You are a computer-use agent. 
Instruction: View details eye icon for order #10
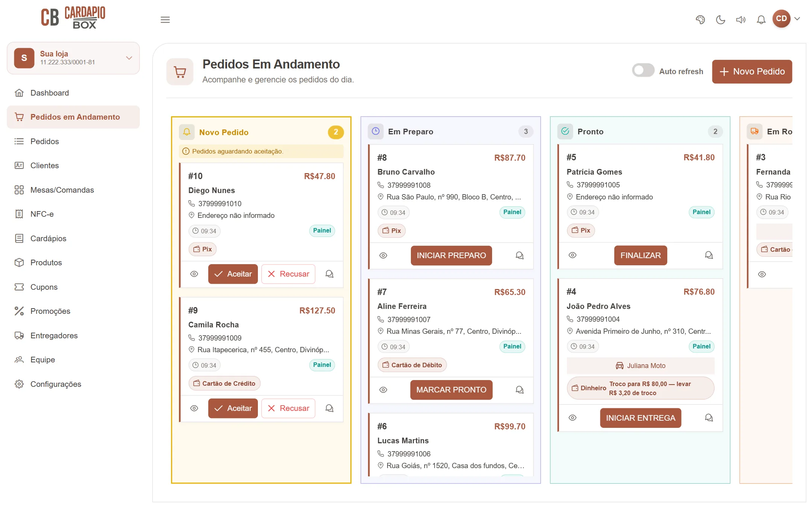(194, 274)
